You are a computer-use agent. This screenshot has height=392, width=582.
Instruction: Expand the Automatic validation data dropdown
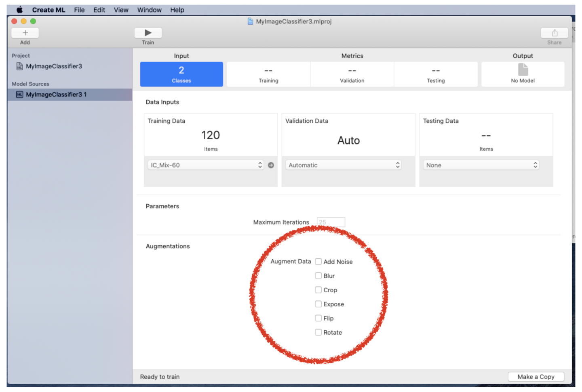344,165
